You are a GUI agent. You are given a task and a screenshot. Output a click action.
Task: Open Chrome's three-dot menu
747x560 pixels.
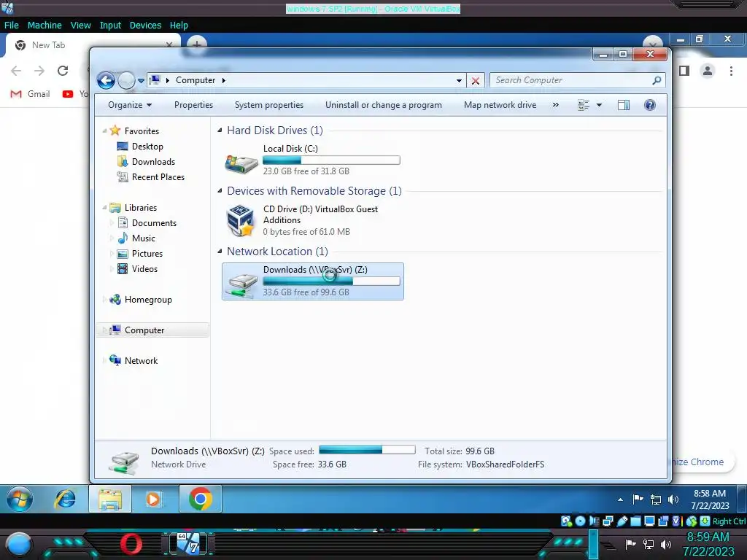pyautogui.click(x=731, y=71)
